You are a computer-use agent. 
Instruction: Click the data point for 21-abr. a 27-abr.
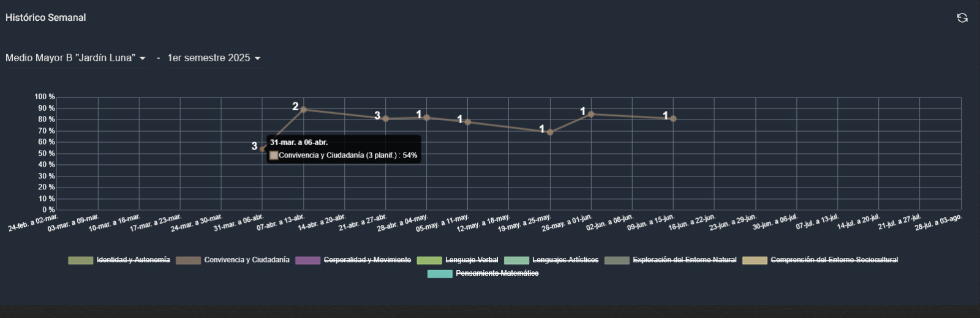click(386, 119)
